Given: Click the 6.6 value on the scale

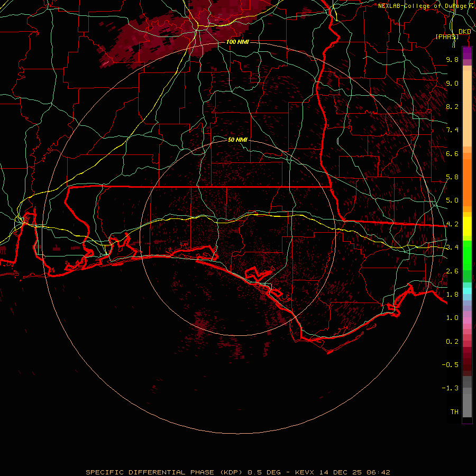Looking at the screenshot, I should point(452,153).
